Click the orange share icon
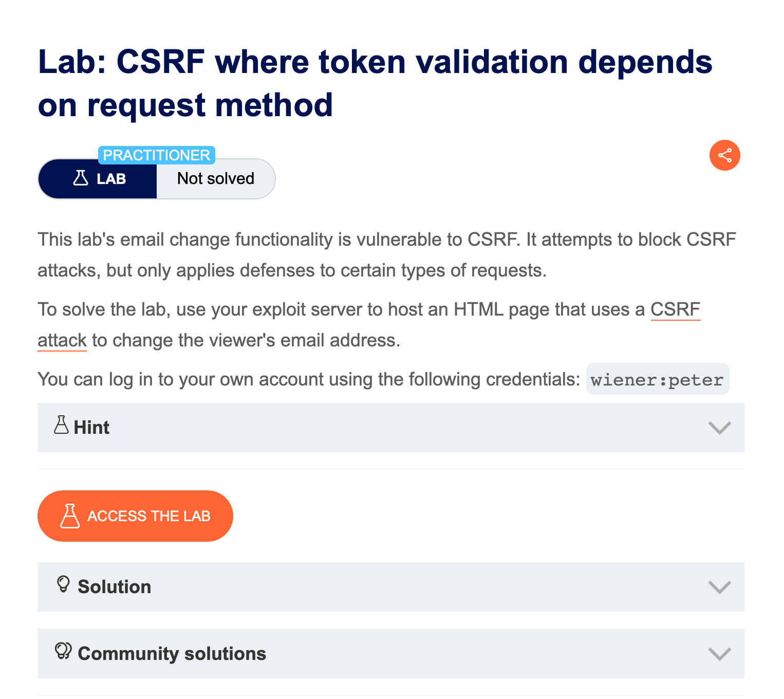This screenshot has height=699, width=784. coord(724,155)
